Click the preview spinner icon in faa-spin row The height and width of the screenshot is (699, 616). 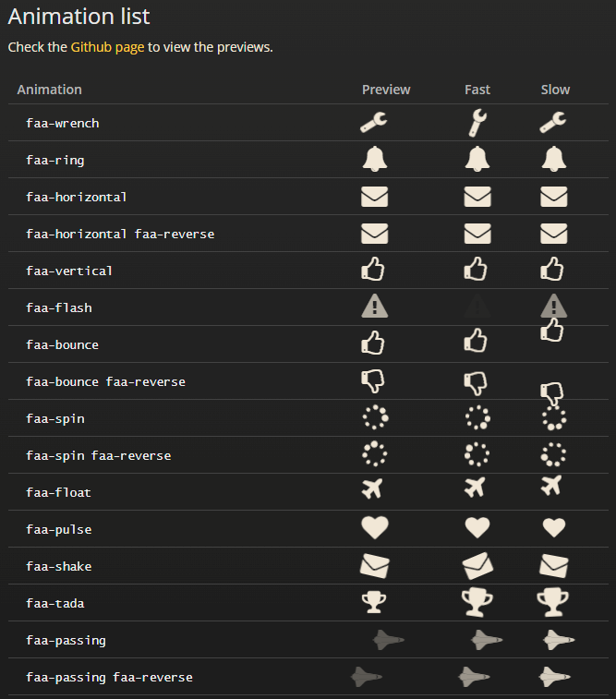point(375,417)
